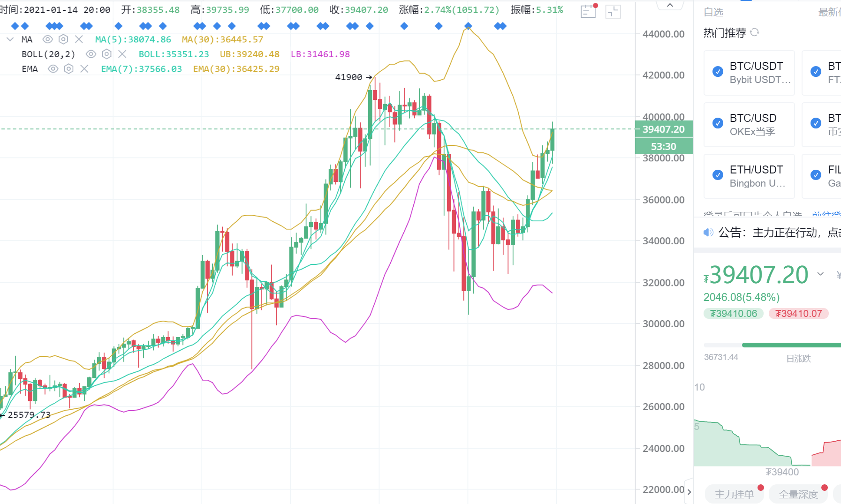Toggle the checkmark on the FIL card
Screen dimensions: 841x504
[816, 175]
